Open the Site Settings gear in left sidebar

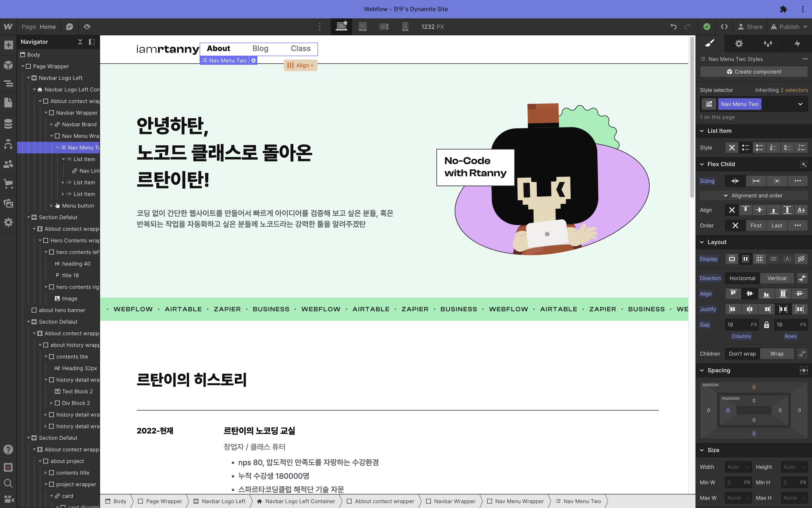tap(8, 222)
